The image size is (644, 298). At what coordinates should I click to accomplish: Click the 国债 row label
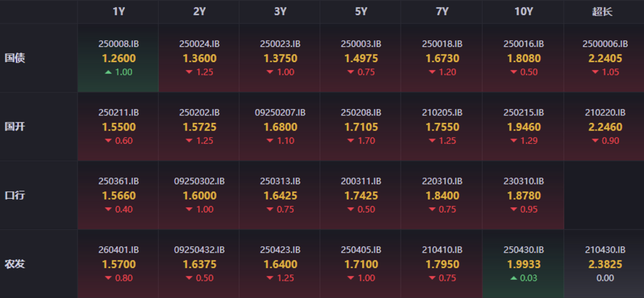[15, 58]
